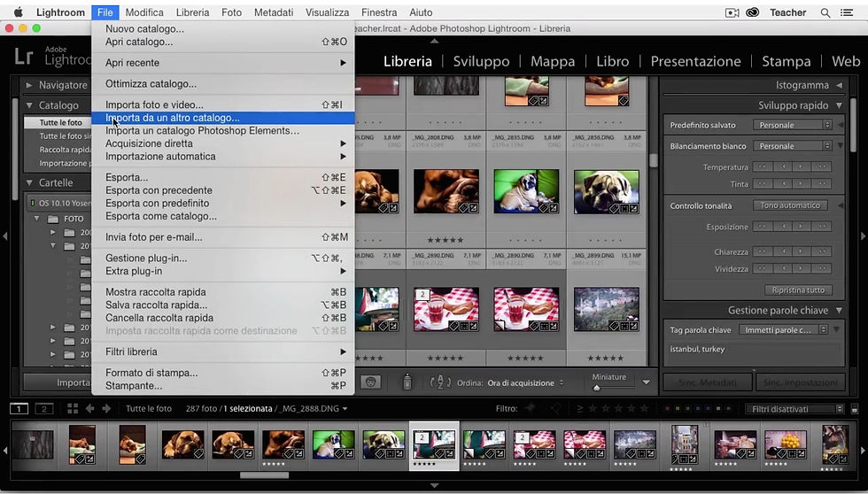
Task: Select Importa foto e video menu item
Action: (223, 104)
